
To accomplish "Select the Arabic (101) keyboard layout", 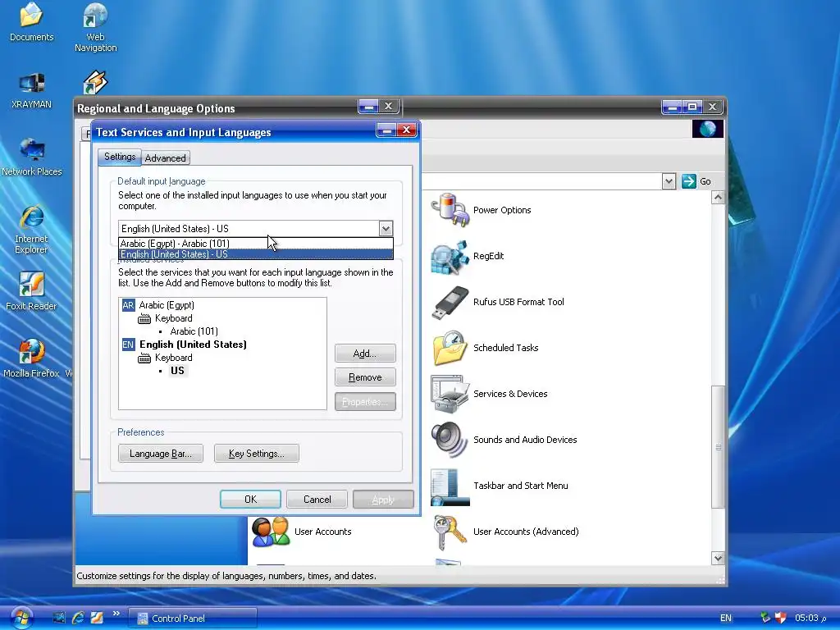I will coord(194,331).
